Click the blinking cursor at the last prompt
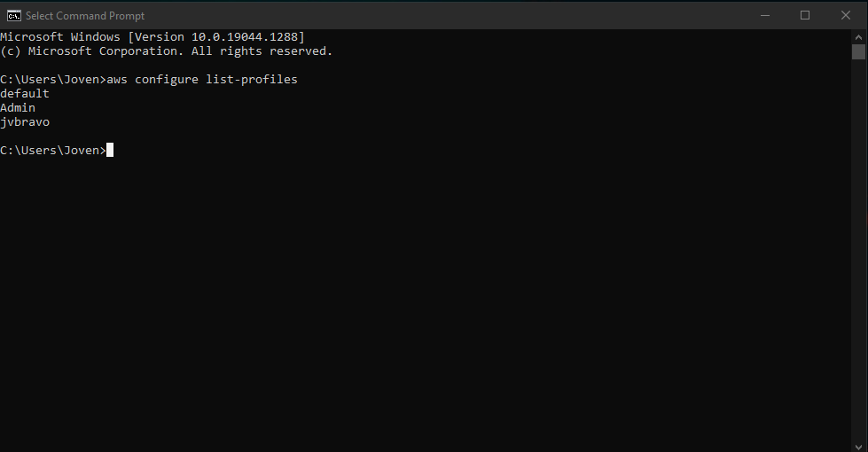Screen dimensions: 868x452 (110, 150)
